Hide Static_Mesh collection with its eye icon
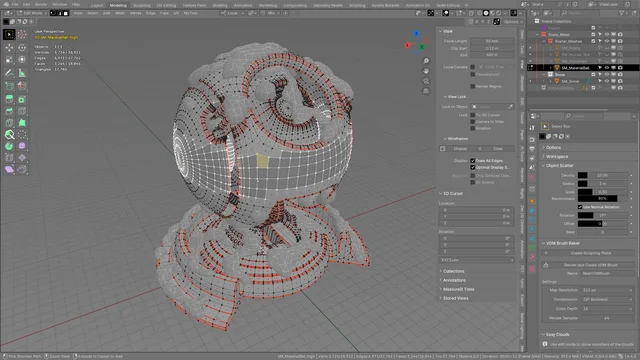640x360 pixels. point(607,34)
